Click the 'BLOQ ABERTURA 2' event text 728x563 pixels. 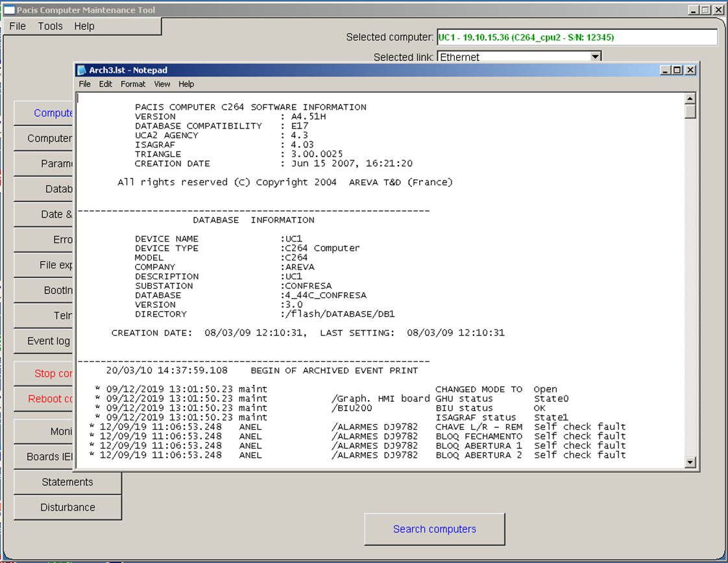click(x=479, y=455)
